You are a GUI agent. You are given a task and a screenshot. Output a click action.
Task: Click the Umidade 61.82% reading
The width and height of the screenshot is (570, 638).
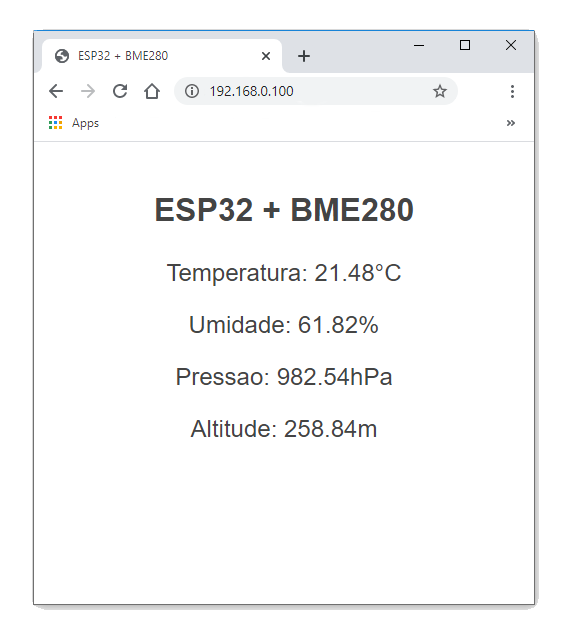pyautogui.click(x=284, y=325)
